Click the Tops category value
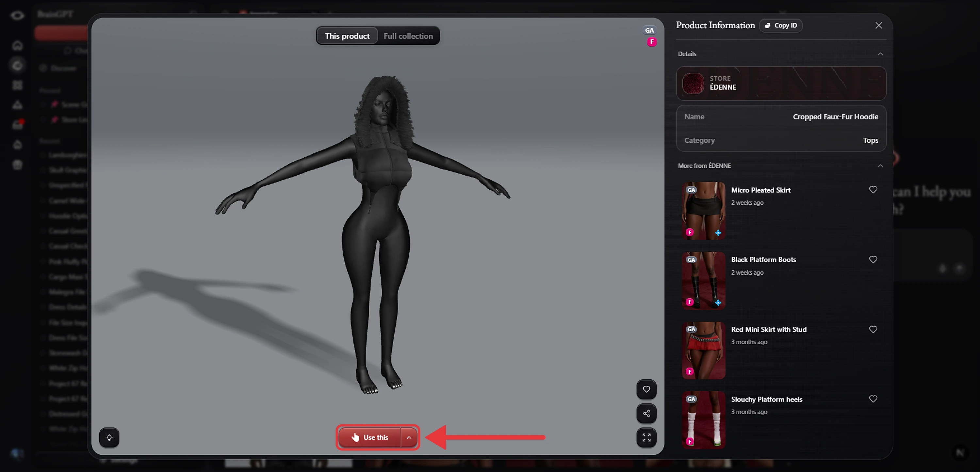 click(871, 140)
